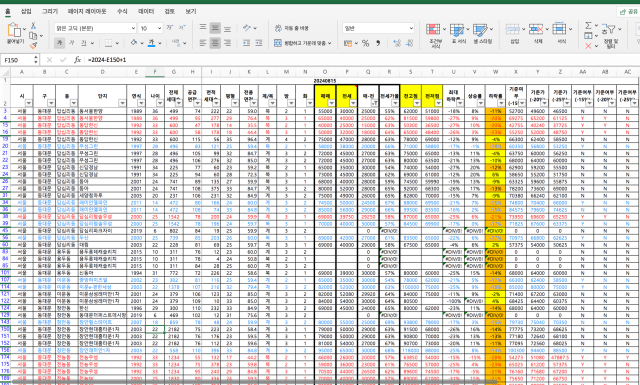
Task: Switch to the 데이터 (Data) tab
Action: point(146,11)
